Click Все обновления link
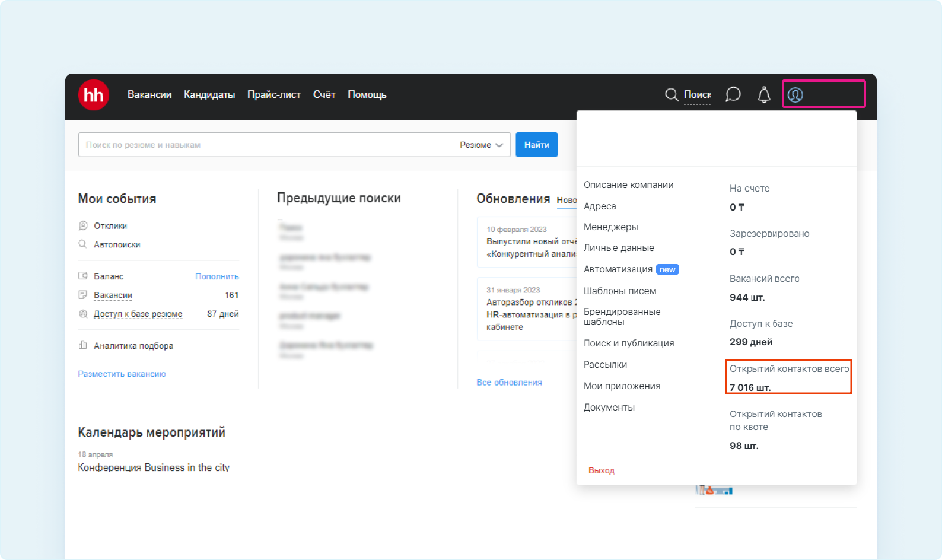This screenshot has width=942, height=560. tap(509, 383)
